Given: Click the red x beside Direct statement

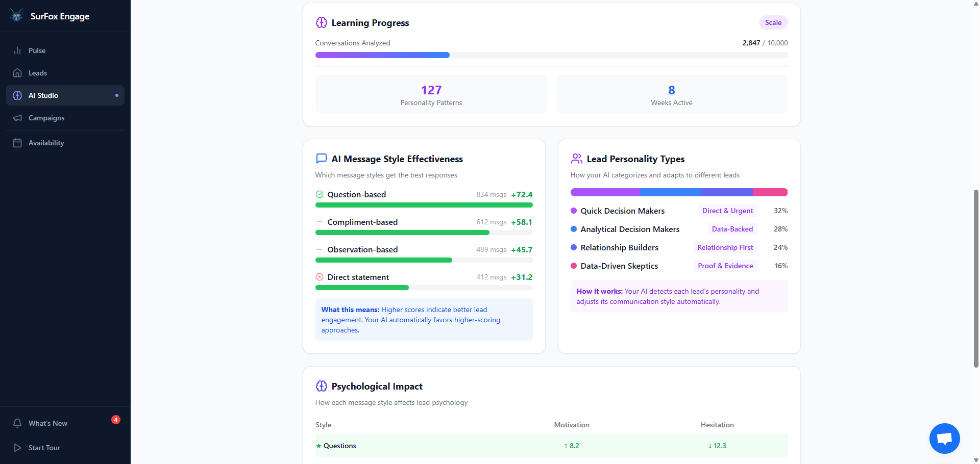Looking at the screenshot, I should pyautogui.click(x=320, y=277).
